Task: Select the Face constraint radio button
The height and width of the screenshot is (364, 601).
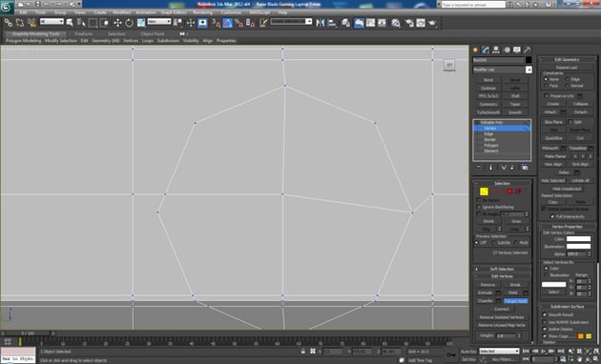Action: click(546, 86)
